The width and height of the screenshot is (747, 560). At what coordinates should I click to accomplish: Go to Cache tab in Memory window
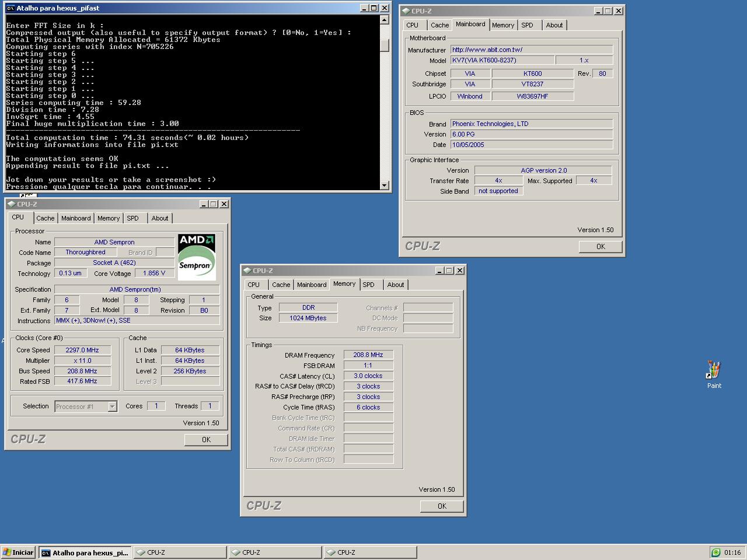[x=281, y=285]
